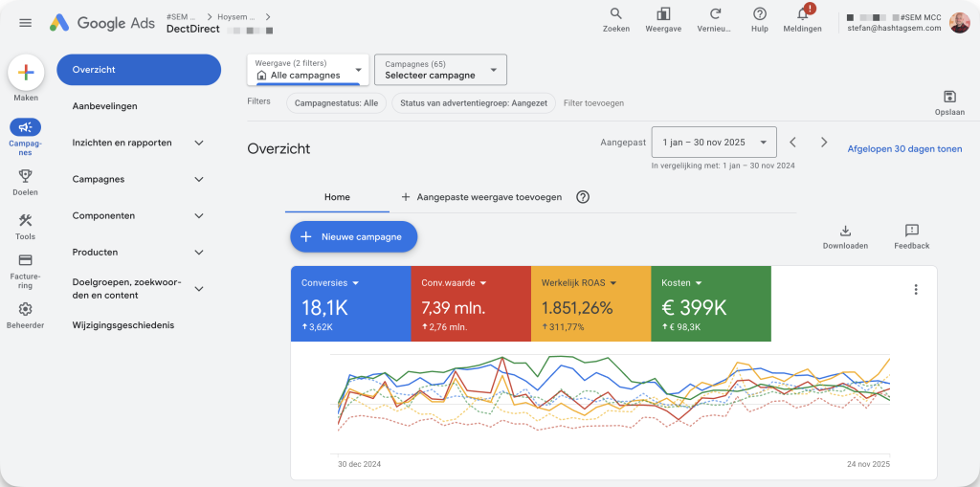Open the Alle campagnes view dropdown
This screenshot has height=487, width=980.
point(307,70)
